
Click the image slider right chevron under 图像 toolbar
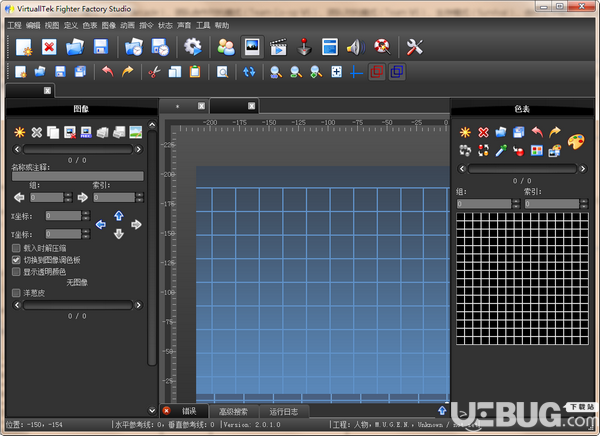[x=139, y=149]
